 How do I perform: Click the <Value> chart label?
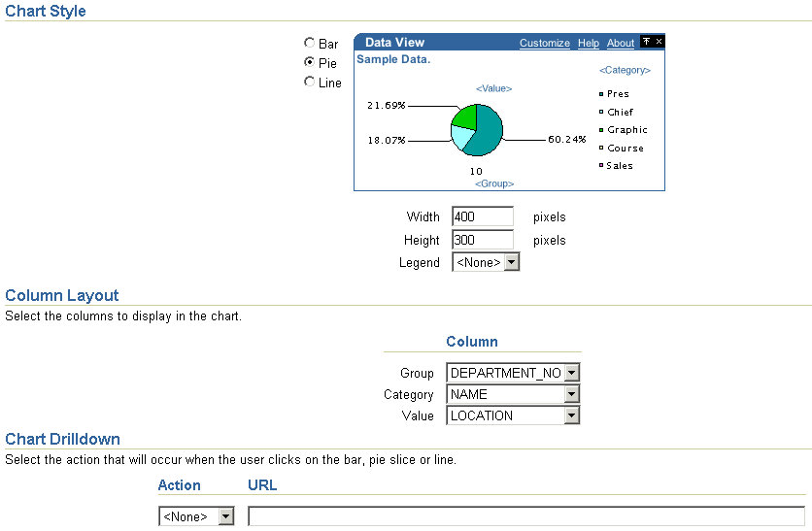[x=494, y=88]
